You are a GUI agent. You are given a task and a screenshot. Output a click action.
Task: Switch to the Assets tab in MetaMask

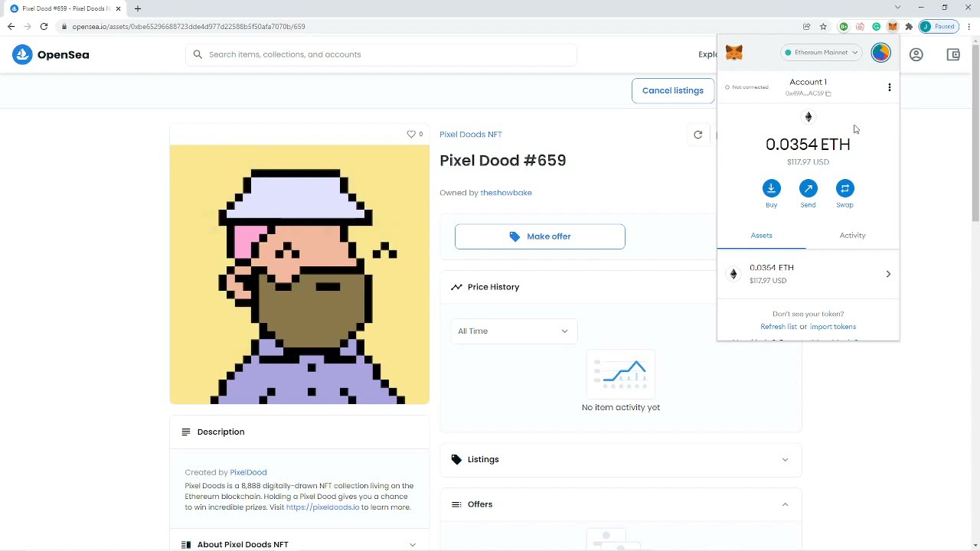pos(761,235)
